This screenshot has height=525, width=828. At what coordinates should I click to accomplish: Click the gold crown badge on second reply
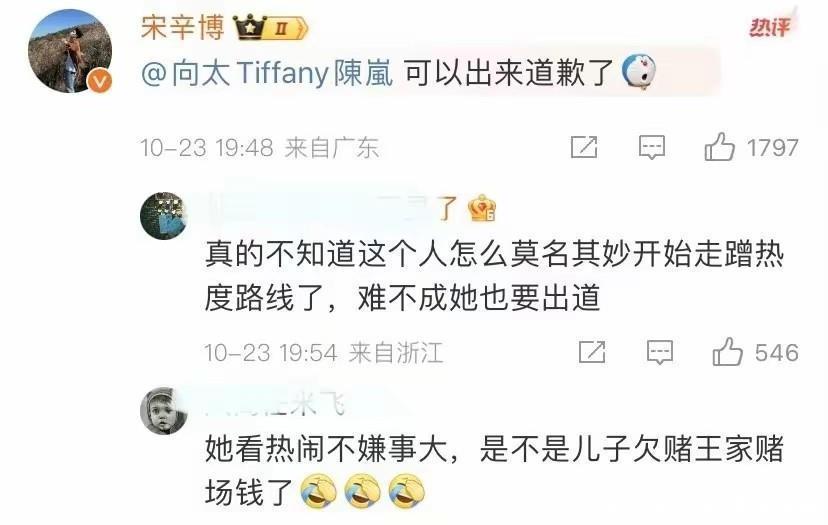click(482, 208)
